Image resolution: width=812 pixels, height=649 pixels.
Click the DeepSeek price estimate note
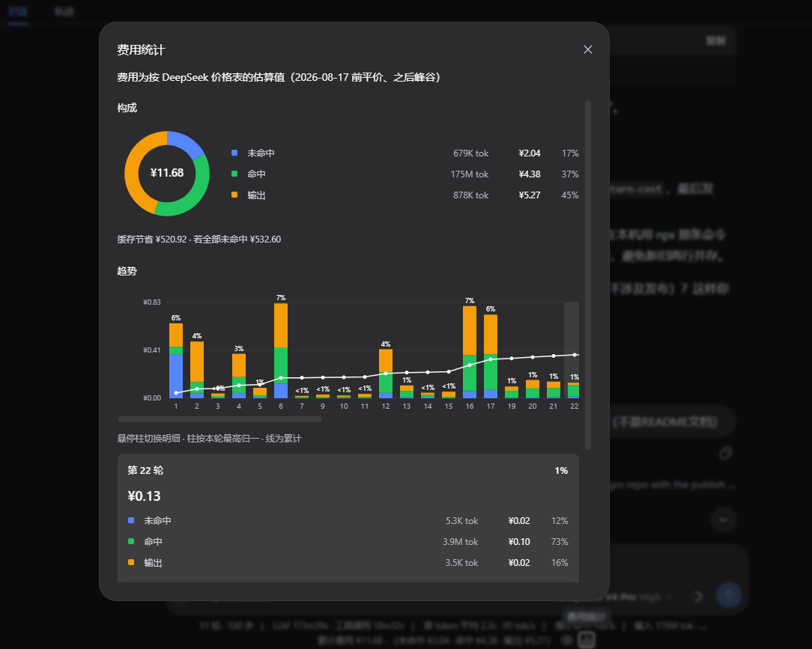click(279, 77)
